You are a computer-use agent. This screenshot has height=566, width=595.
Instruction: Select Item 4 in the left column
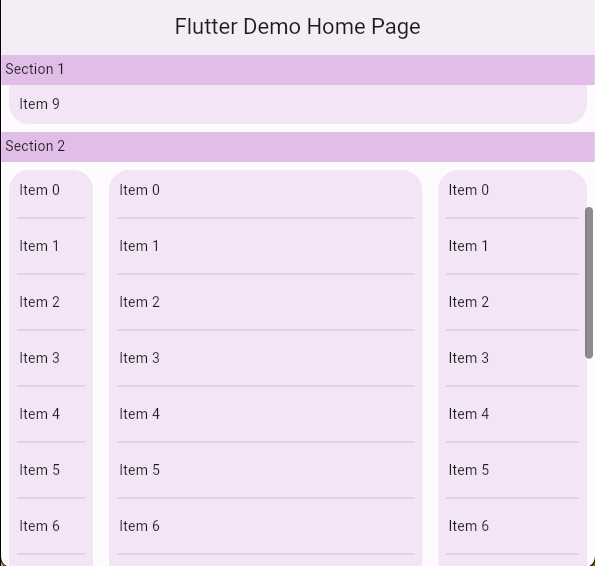pos(51,414)
